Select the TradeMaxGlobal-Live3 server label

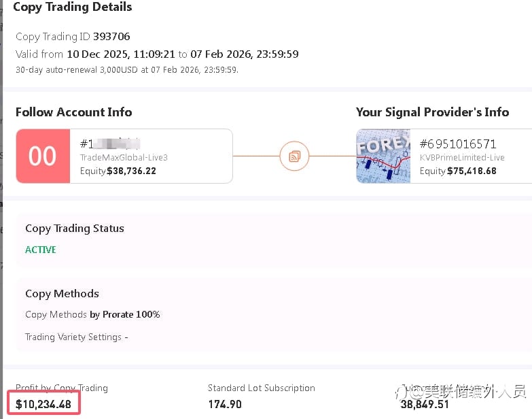pos(124,158)
